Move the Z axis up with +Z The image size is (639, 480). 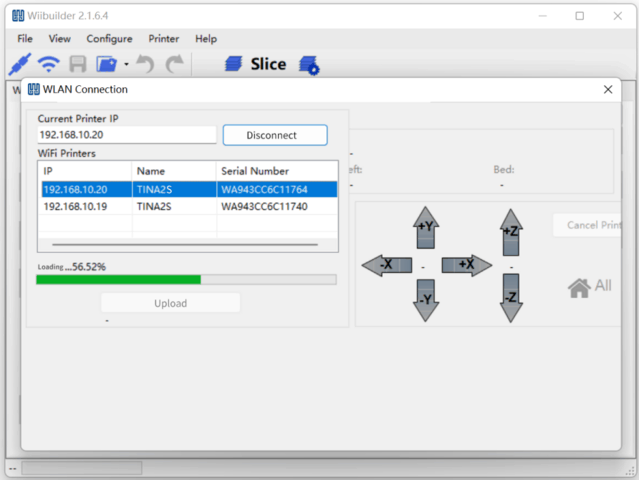tap(511, 230)
